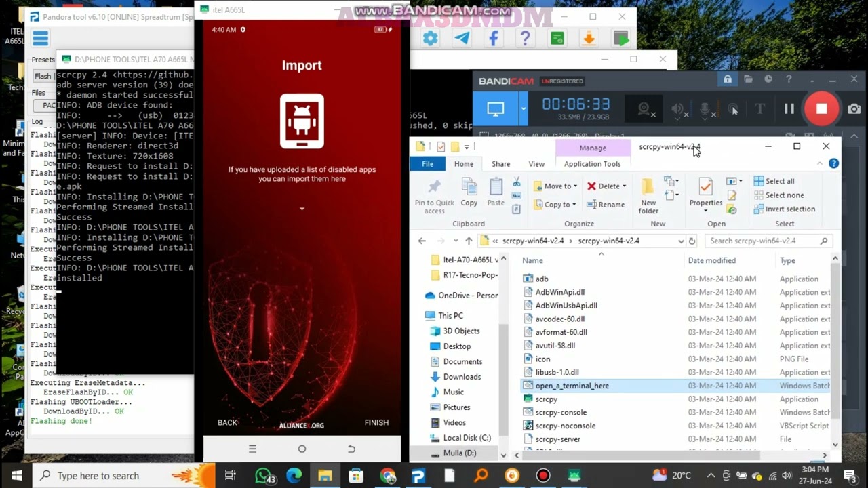Tap BACK on the phone screen
The image size is (868, 488).
[x=227, y=422]
